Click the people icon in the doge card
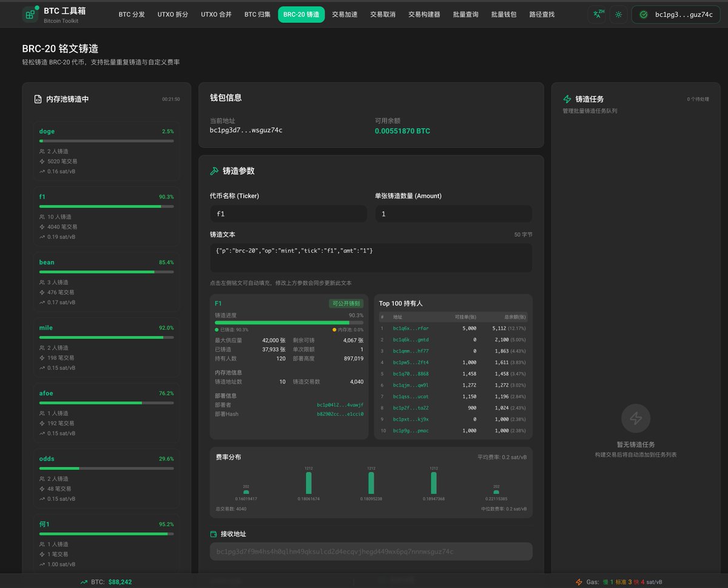 point(42,151)
